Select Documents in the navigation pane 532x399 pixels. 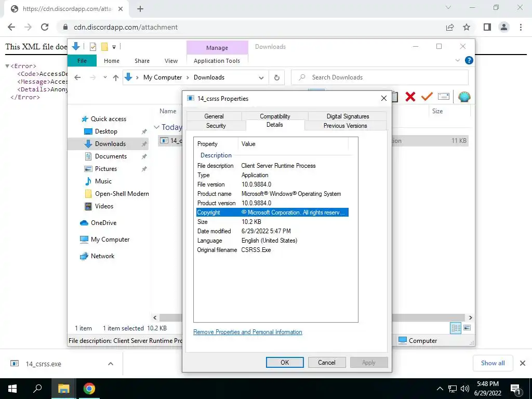(111, 156)
